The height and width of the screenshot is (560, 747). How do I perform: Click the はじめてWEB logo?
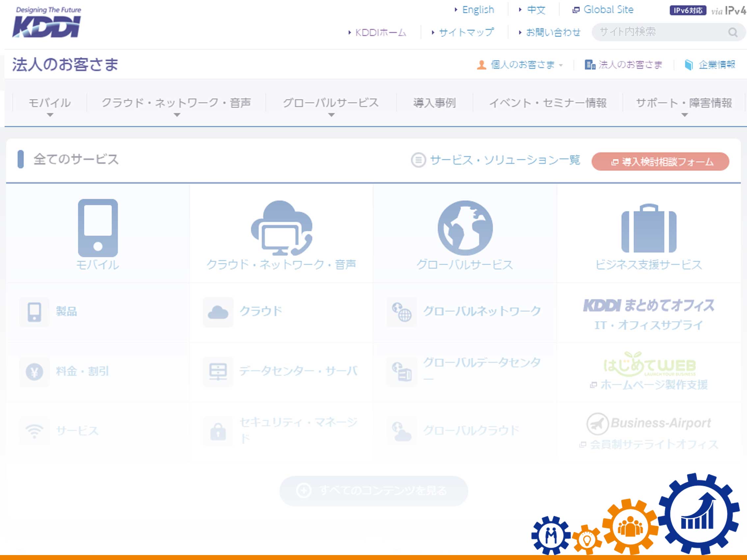(650, 364)
